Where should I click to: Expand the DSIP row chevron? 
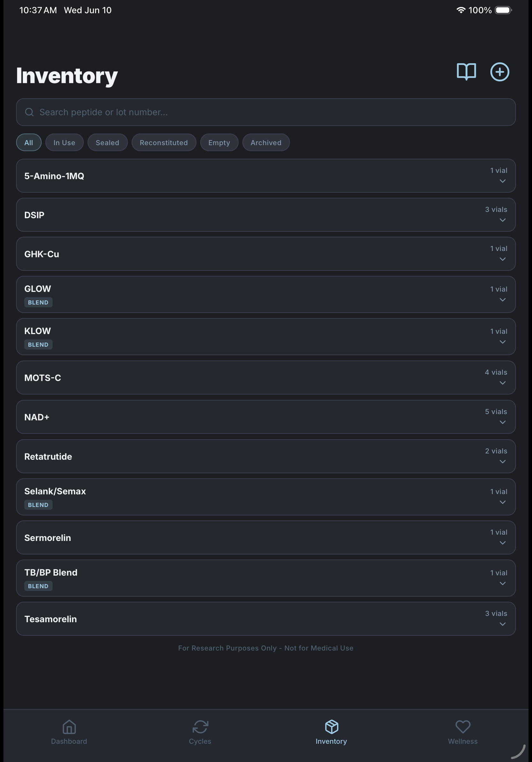click(x=502, y=220)
